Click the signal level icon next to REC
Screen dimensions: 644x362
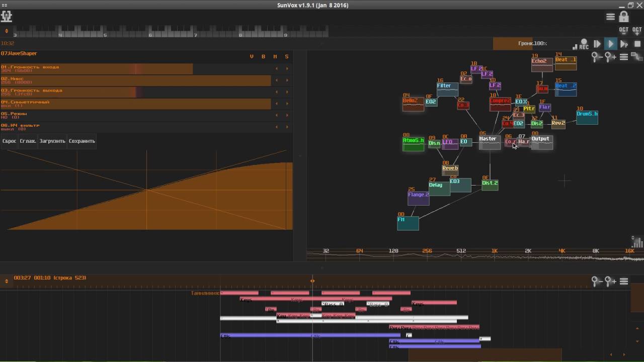[575, 47]
